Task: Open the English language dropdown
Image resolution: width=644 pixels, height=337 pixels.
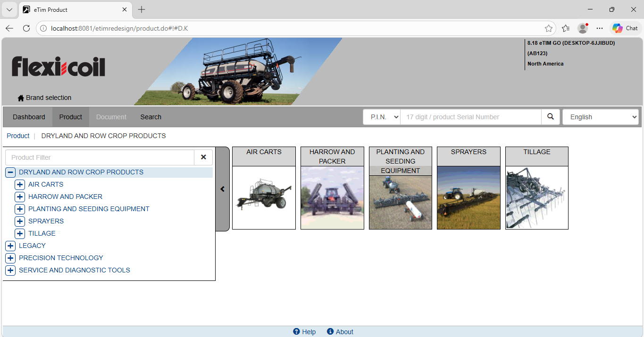Action: click(x=601, y=117)
